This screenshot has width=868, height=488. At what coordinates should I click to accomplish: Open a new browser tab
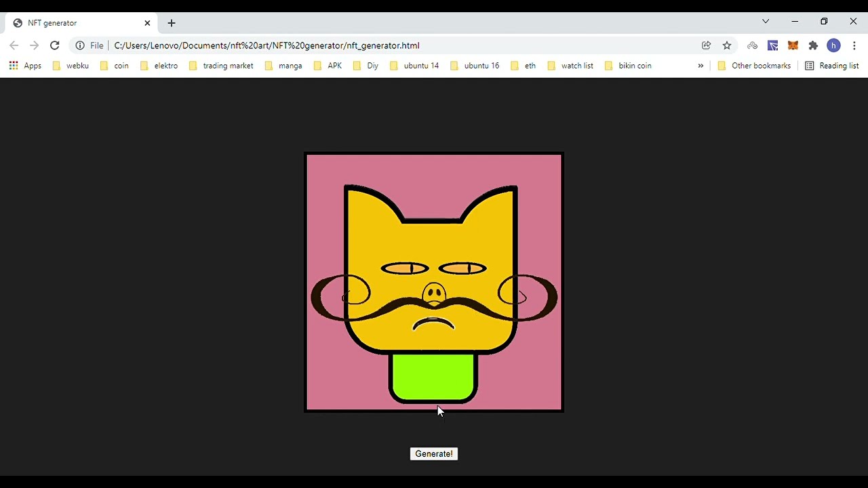(x=172, y=23)
